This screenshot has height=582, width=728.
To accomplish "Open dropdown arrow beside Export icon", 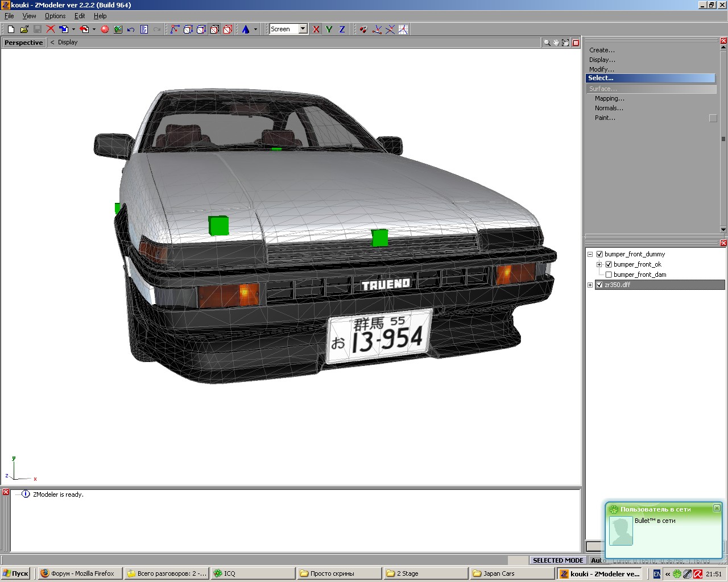I will click(94, 29).
